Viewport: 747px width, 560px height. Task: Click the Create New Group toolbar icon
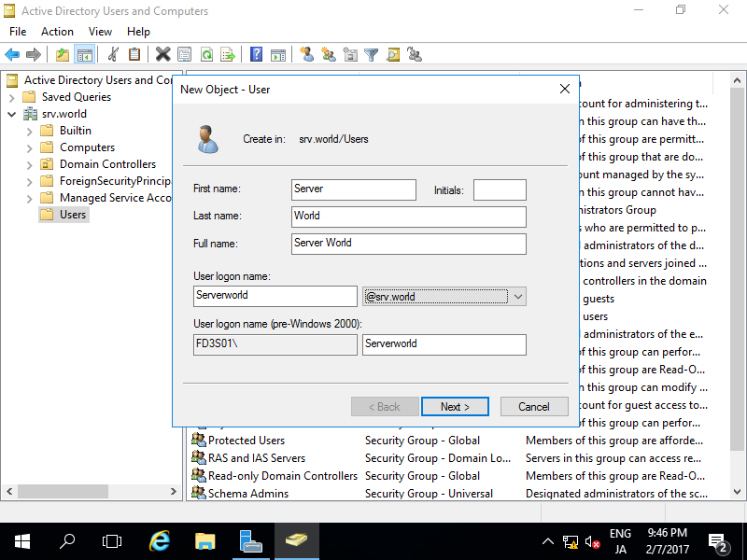click(x=327, y=53)
